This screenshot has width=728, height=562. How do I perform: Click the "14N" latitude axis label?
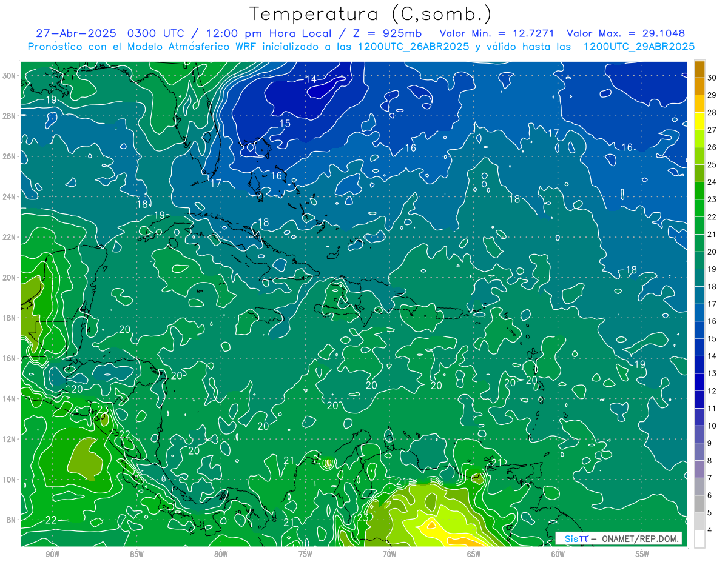(x=10, y=398)
